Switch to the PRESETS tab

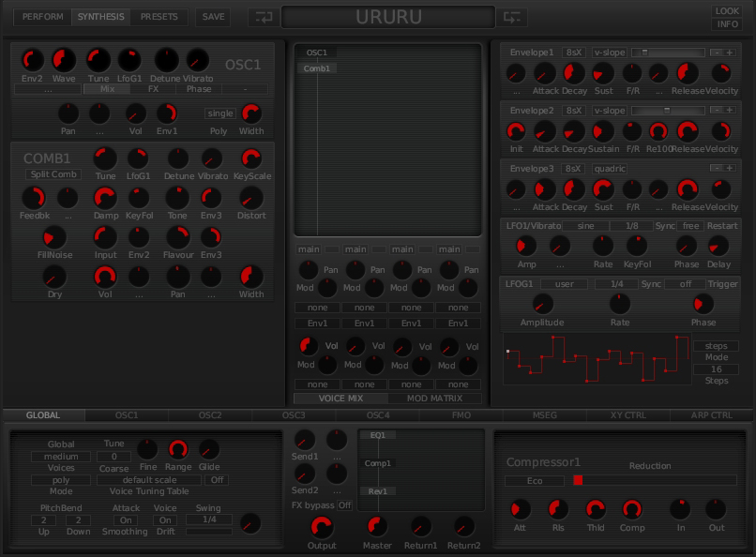pos(159,17)
